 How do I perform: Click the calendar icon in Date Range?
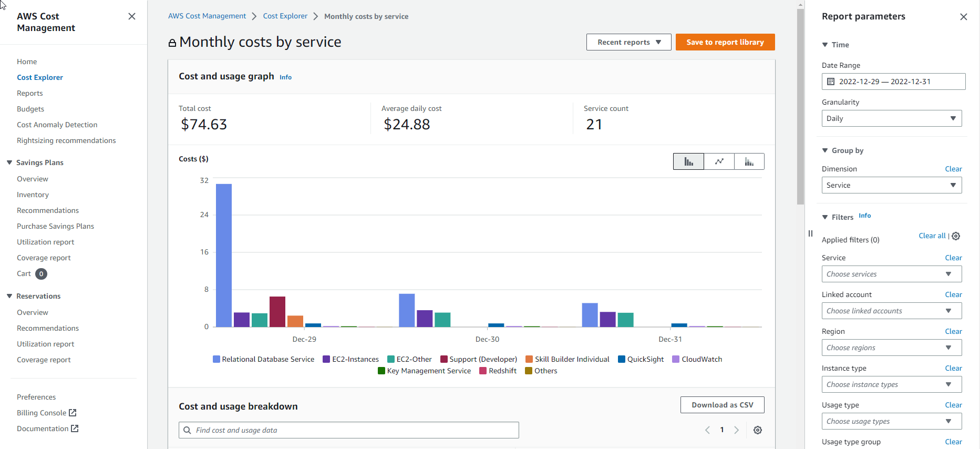[831, 81]
